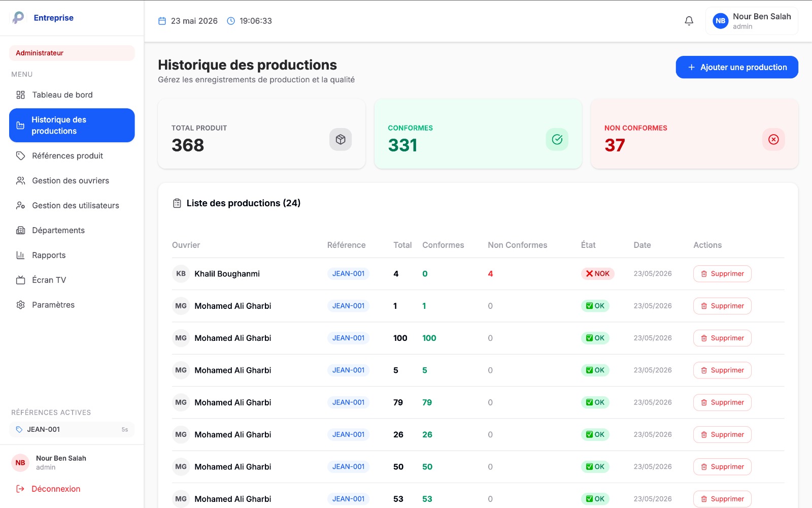Click Supprimer on row with total 26
The image size is (812, 508).
[x=722, y=435]
